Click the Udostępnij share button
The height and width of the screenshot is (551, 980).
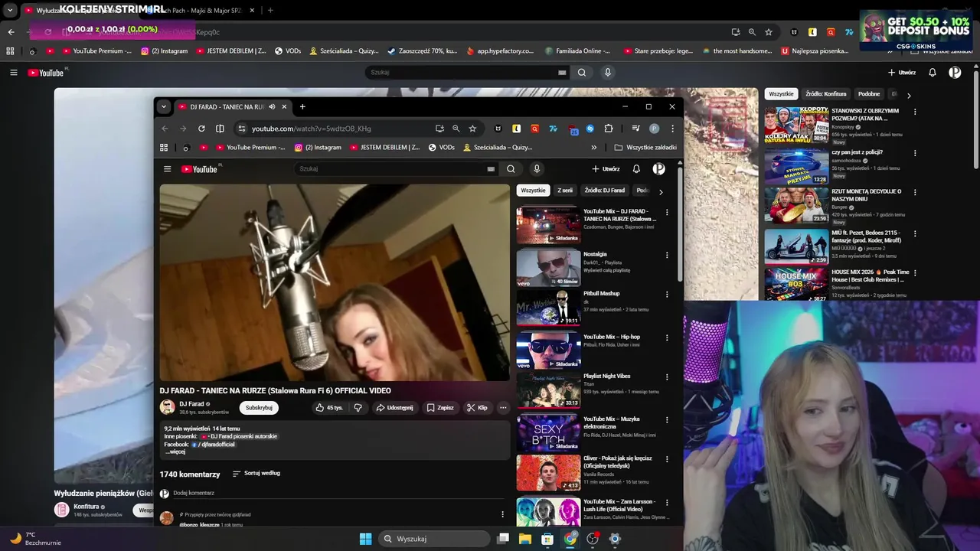(394, 408)
